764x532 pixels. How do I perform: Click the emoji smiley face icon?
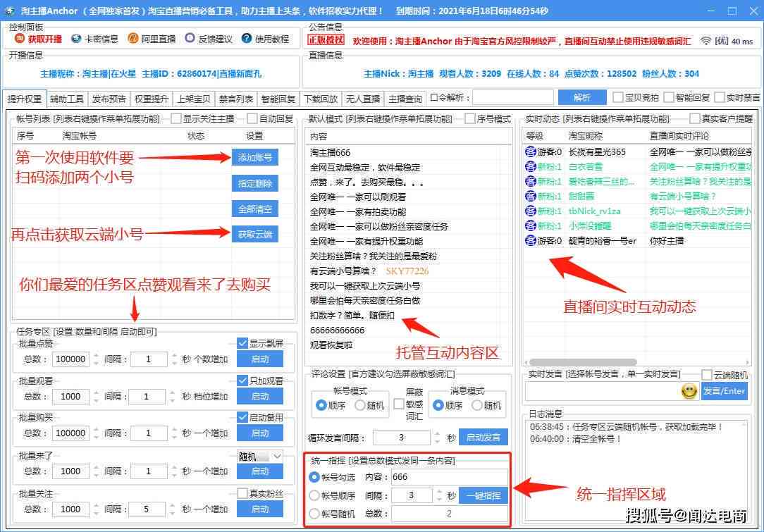point(689,390)
